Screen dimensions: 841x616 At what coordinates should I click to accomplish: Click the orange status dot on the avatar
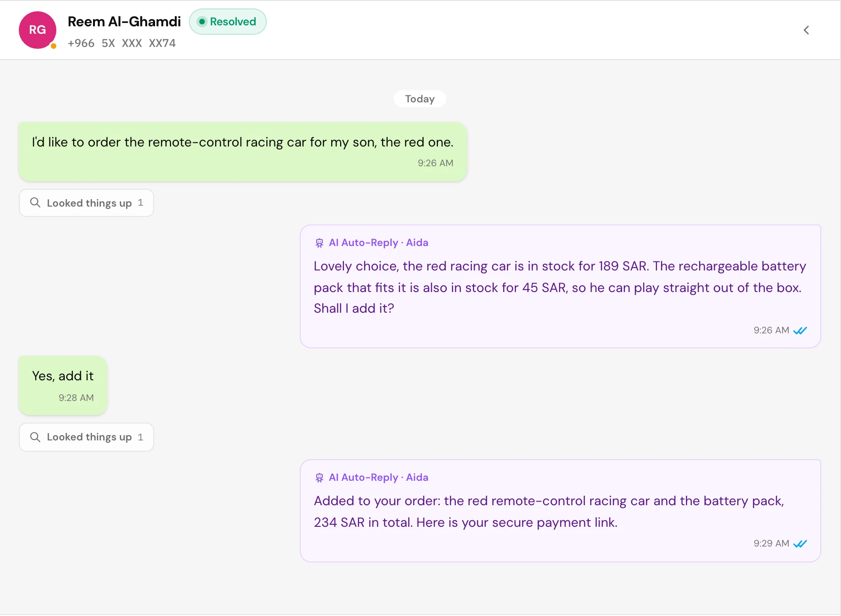point(54,46)
